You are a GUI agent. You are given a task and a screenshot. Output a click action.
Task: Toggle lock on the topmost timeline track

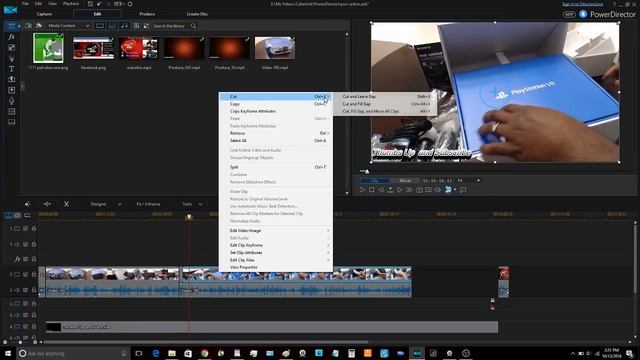coord(33,229)
